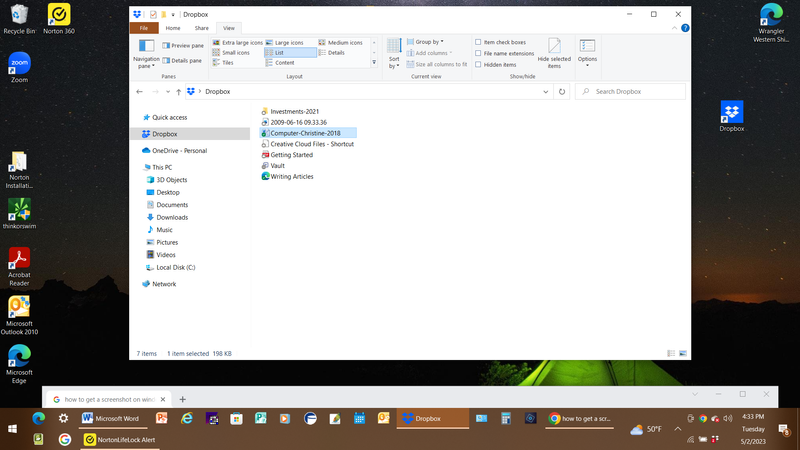
Task: Open recent locations dropdown arrow
Action: 168,92
